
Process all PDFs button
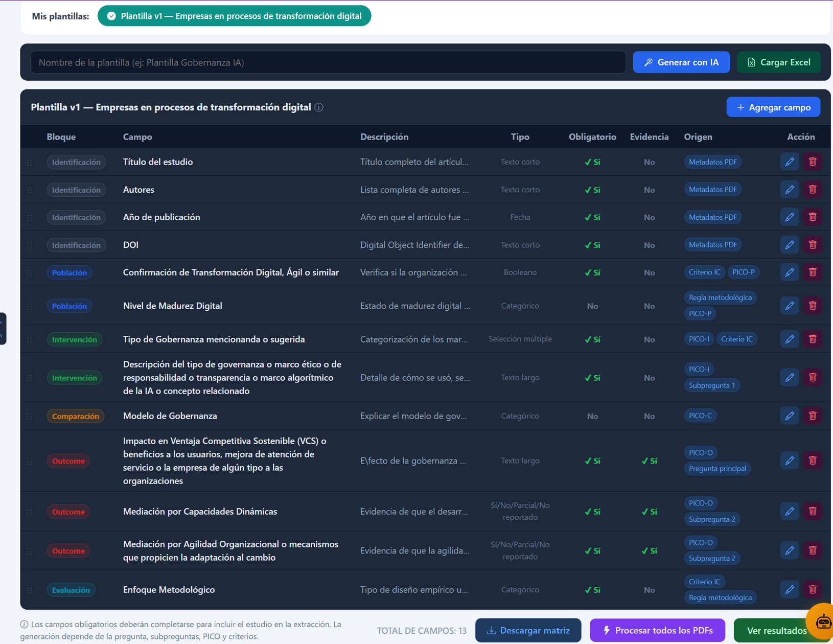pyautogui.click(x=657, y=630)
